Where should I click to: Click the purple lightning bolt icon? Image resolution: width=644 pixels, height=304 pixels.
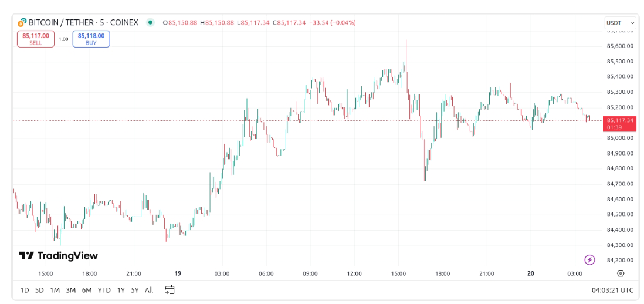click(x=590, y=259)
